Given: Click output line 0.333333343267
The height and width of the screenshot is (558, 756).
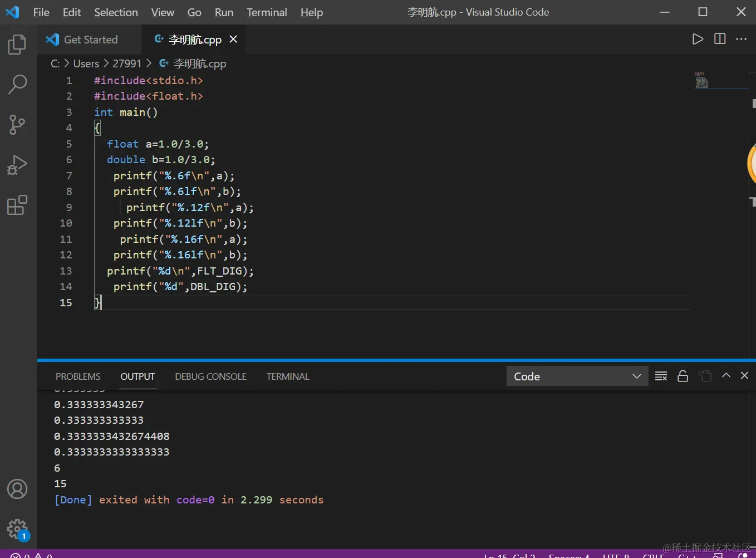Looking at the screenshot, I should point(99,404).
